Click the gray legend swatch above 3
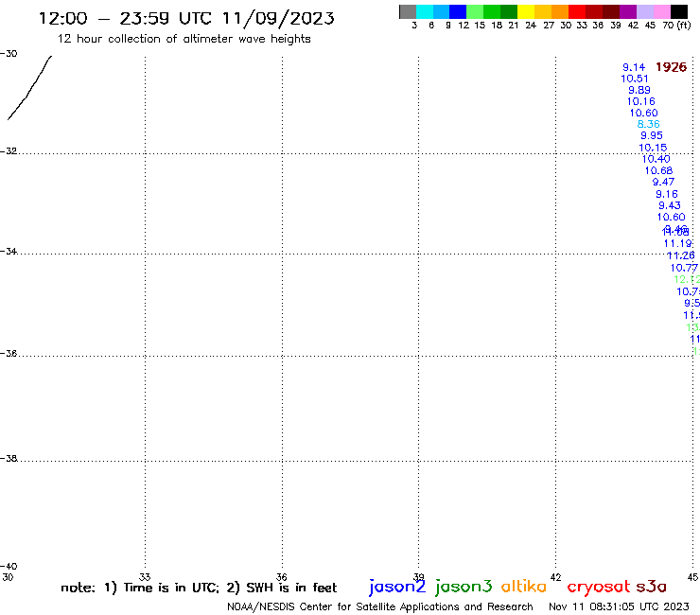Image resolution: width=700 pixels, height=615 pixels. pyautogui.click(x=408, y=11)
